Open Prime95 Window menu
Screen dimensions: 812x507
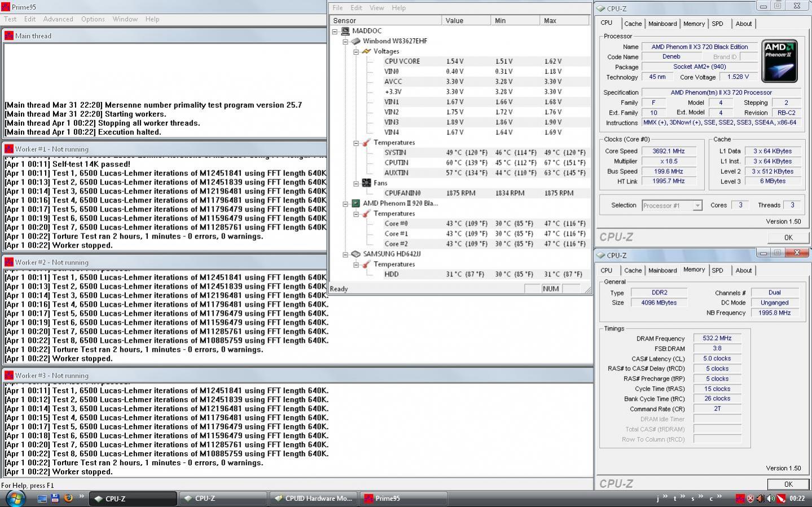[125, 19]
